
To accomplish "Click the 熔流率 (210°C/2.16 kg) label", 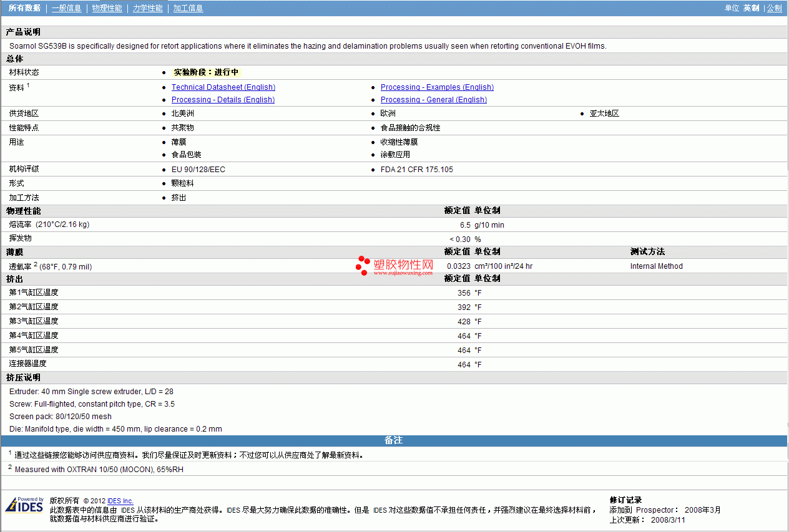I will (49, 225).
